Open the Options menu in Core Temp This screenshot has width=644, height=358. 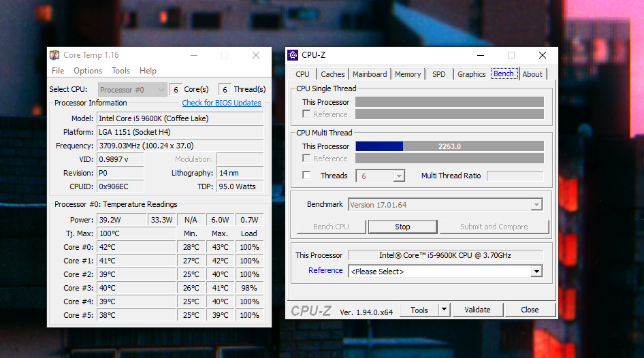click(88, 71)
